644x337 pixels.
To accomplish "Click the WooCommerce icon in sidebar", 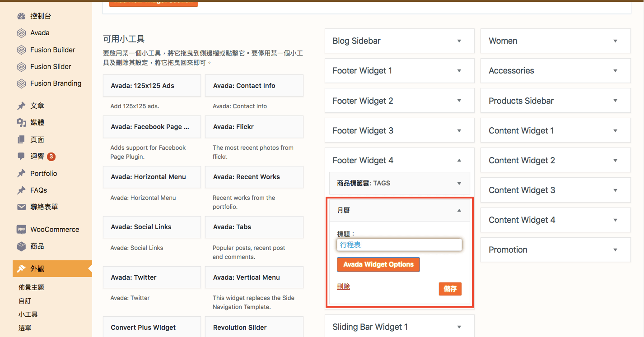I will pos(21,230).
